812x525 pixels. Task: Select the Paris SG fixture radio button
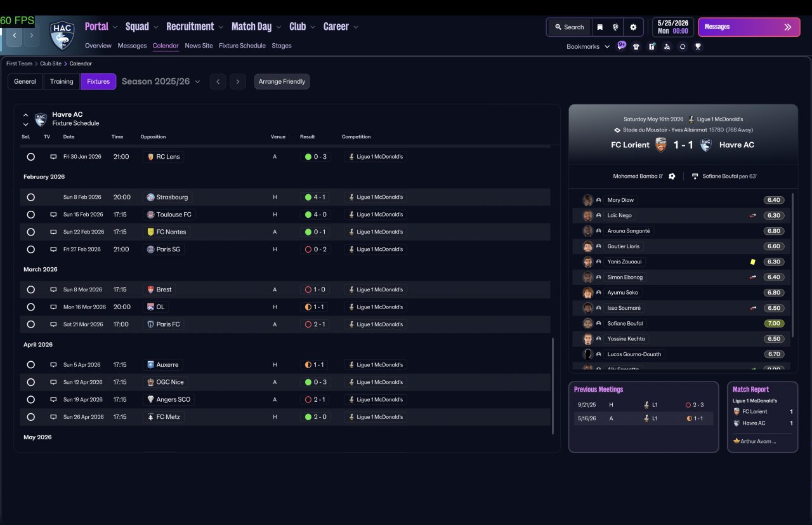point(30,249)
